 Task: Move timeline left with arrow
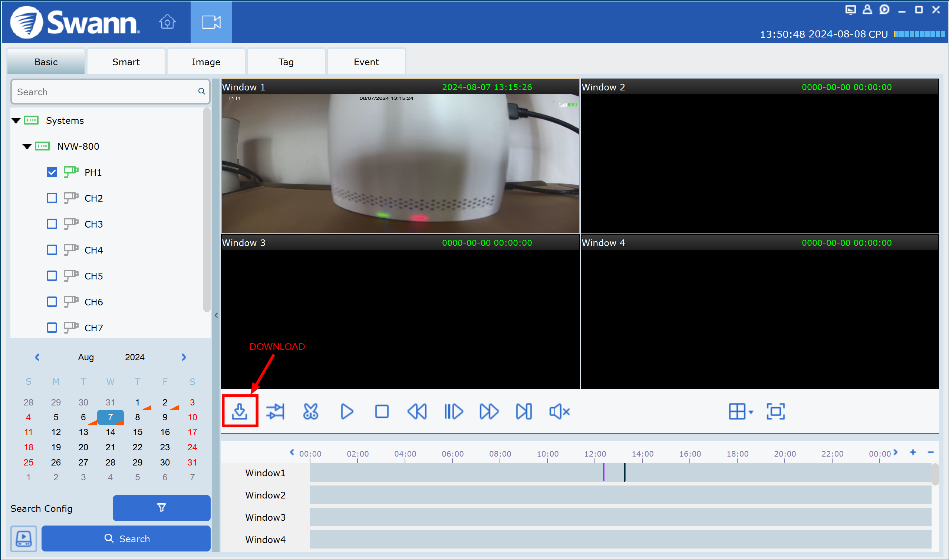click(x=292, y=452)
